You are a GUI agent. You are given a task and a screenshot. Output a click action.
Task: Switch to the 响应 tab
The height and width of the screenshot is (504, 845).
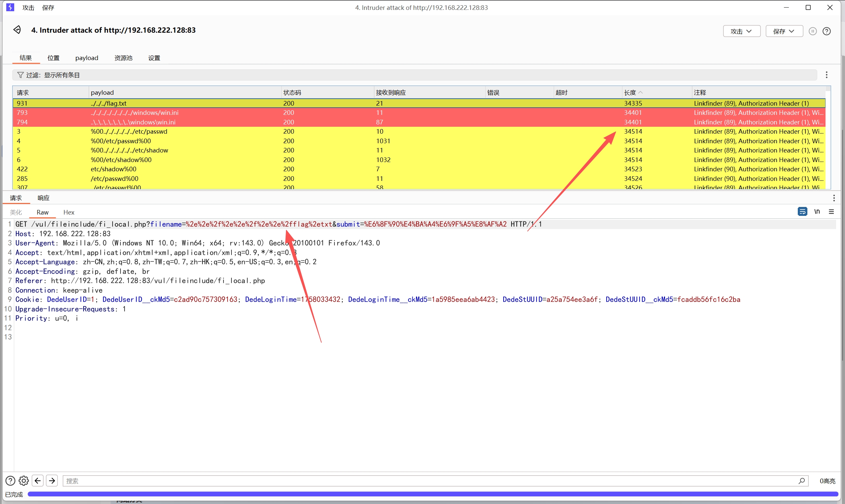(44, 198)
